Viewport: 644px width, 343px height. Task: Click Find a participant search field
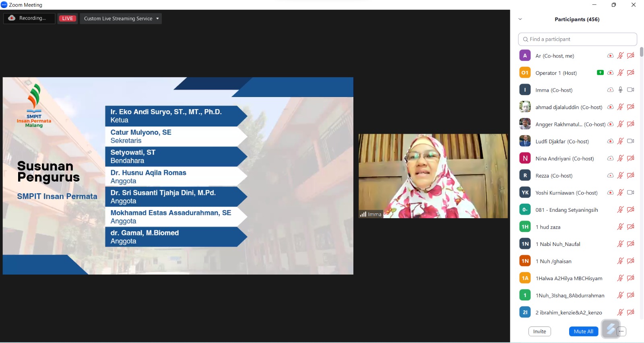[577, 39]
